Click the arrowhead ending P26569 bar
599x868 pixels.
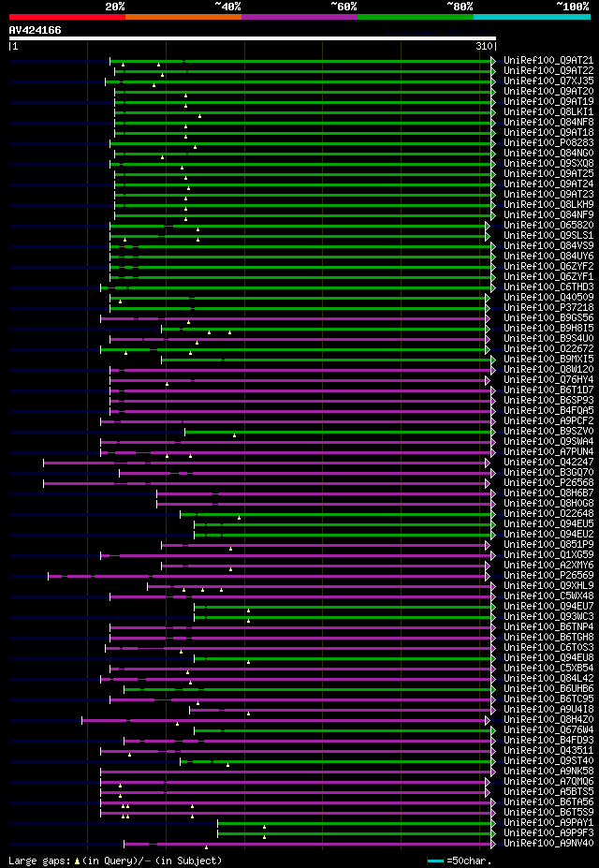pos(488,576)
